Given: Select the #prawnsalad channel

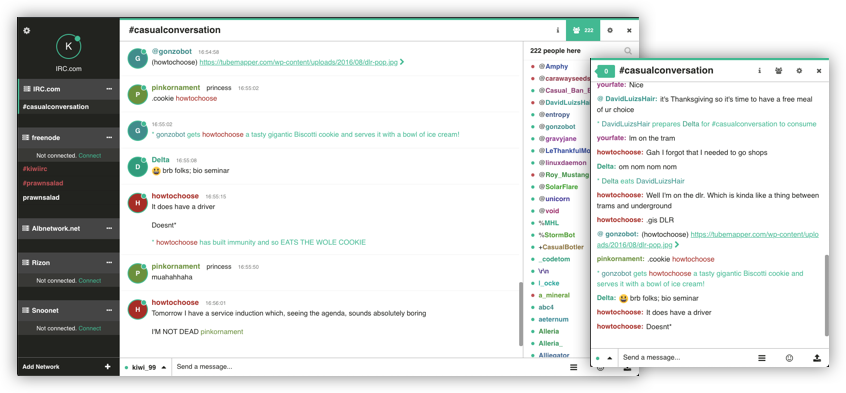Looking at the screenshot, I should point(43,184).
